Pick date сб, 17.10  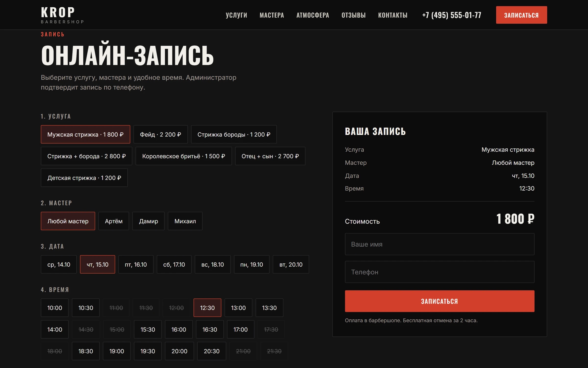[x=174, y=264]
